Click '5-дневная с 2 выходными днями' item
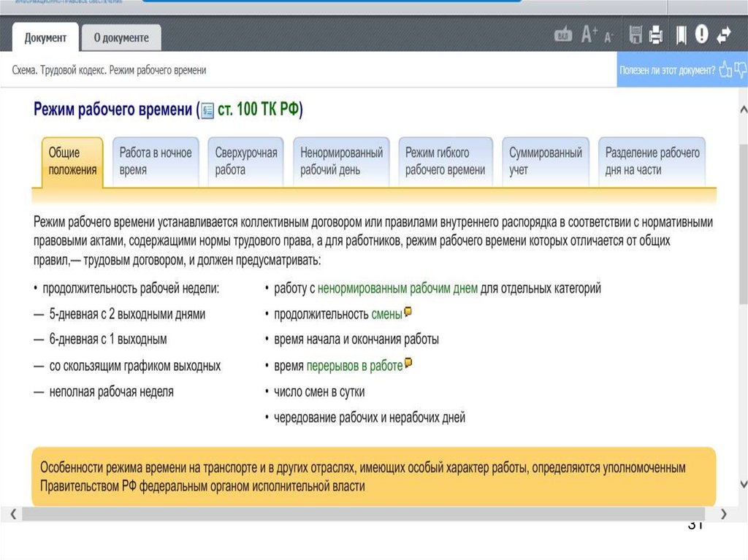 tap(127, 315)
